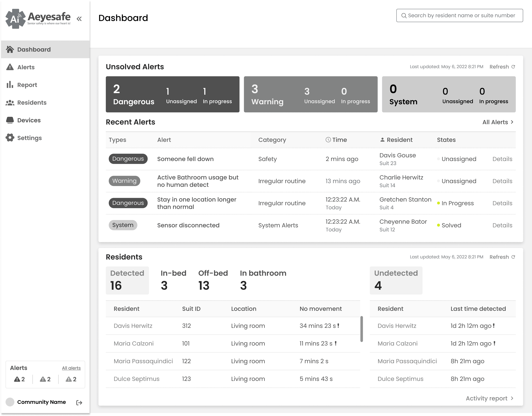
Task: View Details for Sensor disconnected alert
Action: point(502,225)
